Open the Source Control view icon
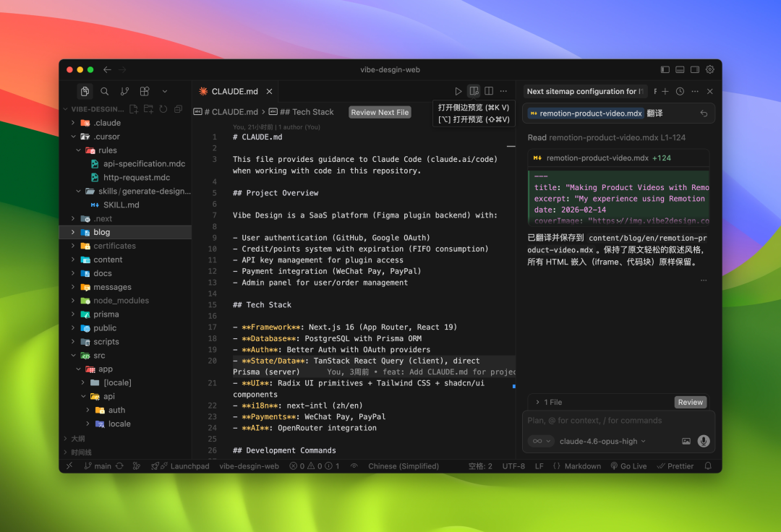 (x=124, y=92)
